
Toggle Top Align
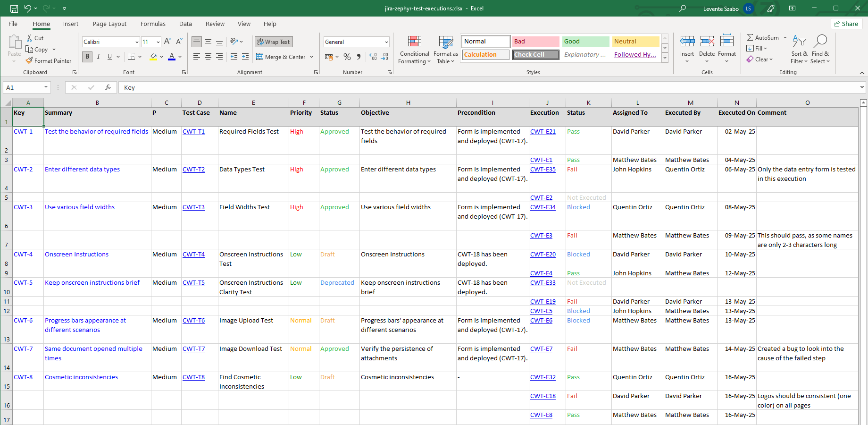(197, 42)
